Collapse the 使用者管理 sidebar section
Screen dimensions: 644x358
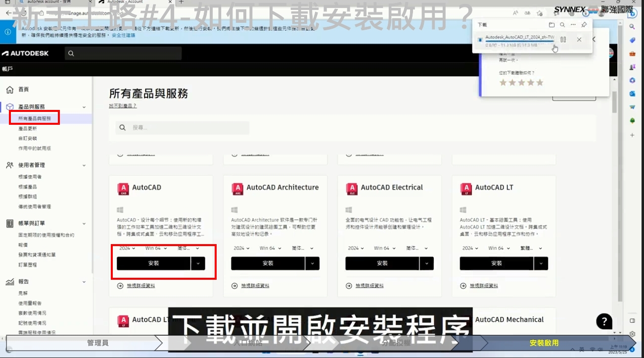[x=84, y=165]
